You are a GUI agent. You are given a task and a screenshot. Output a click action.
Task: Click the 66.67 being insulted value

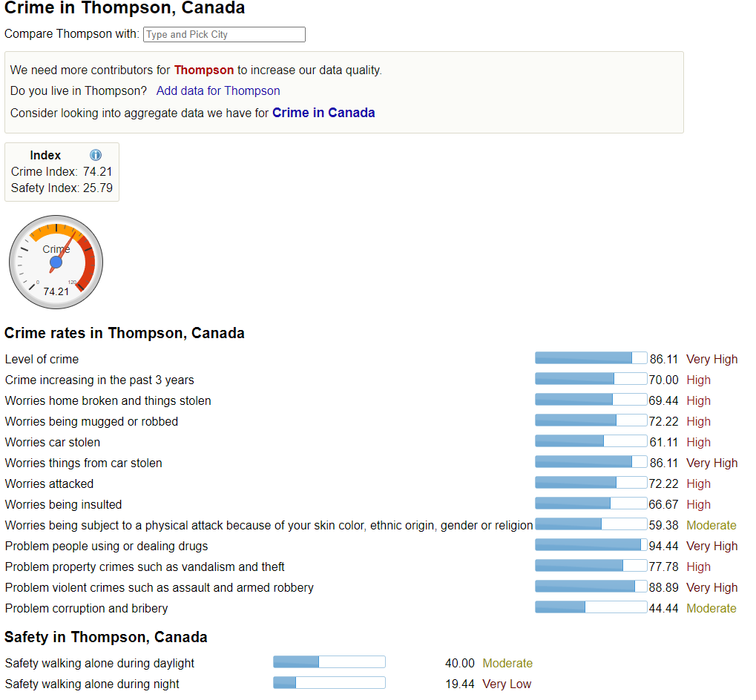coord(663,504)
